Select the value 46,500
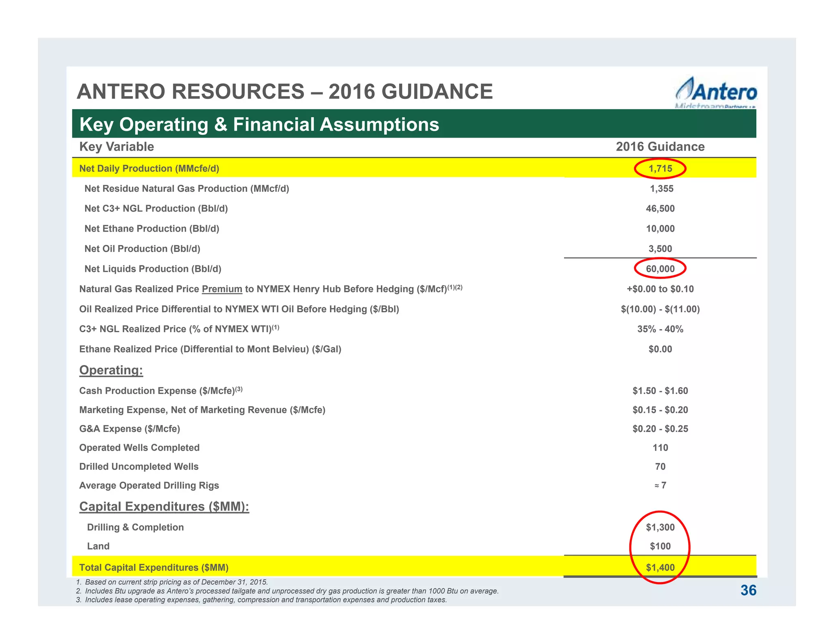834x644 pixels. (660, 209)
